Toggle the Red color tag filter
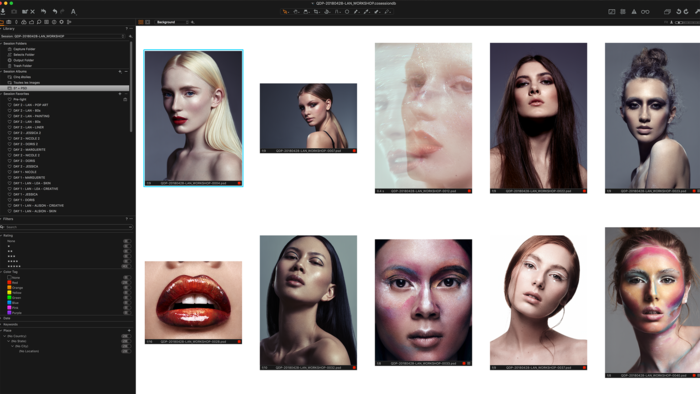This screenshot has height=394, width=700. coord(126,282)
